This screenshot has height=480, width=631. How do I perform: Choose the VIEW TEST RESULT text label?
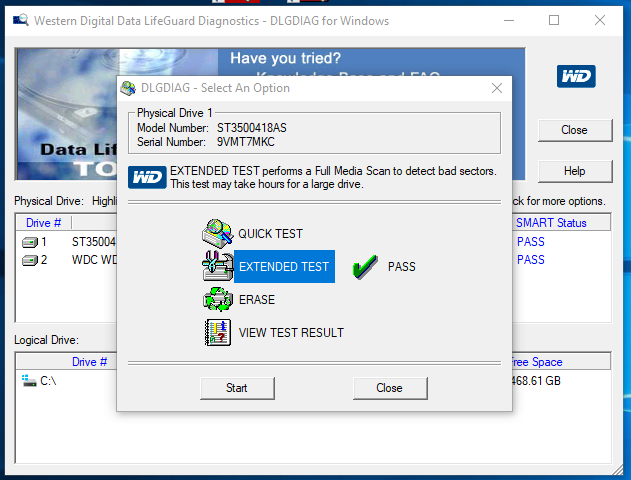[291, 333]
